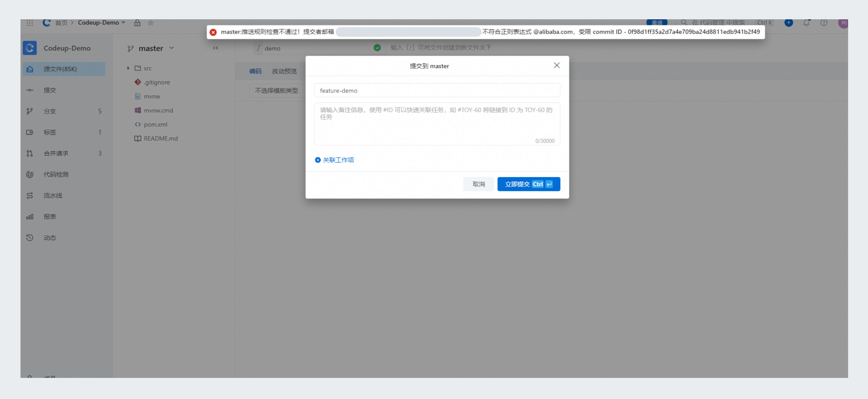868x399 pixels.
Task: Click the app grid launcher icon
Action: (x=30, y=23)
